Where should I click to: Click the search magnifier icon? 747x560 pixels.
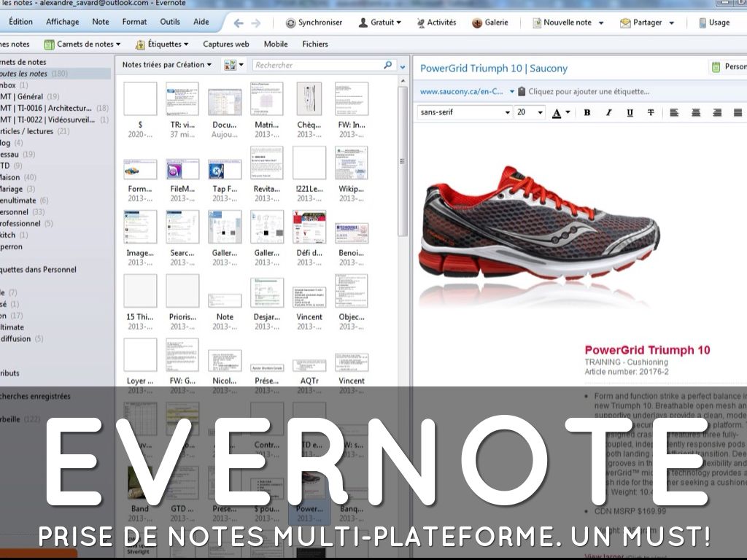(x=388, y=65)
